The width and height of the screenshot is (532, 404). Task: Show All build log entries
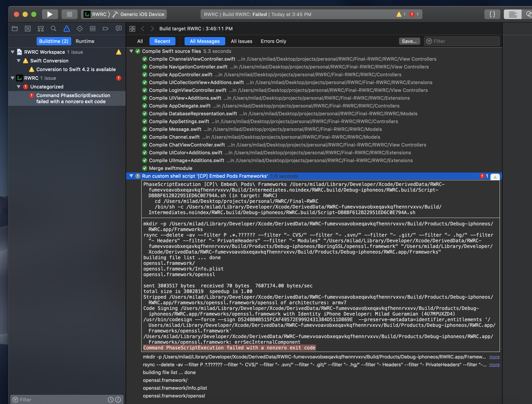(140, 41)
